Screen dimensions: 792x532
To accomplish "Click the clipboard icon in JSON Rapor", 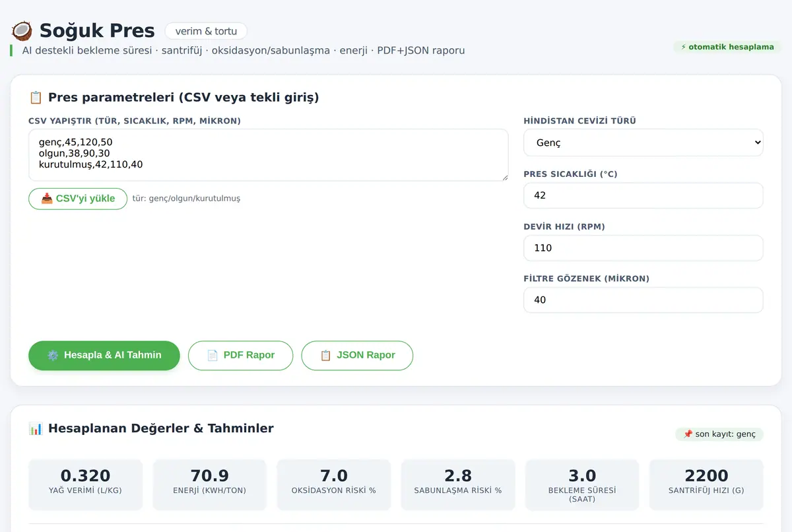I will tap(325, 355).
